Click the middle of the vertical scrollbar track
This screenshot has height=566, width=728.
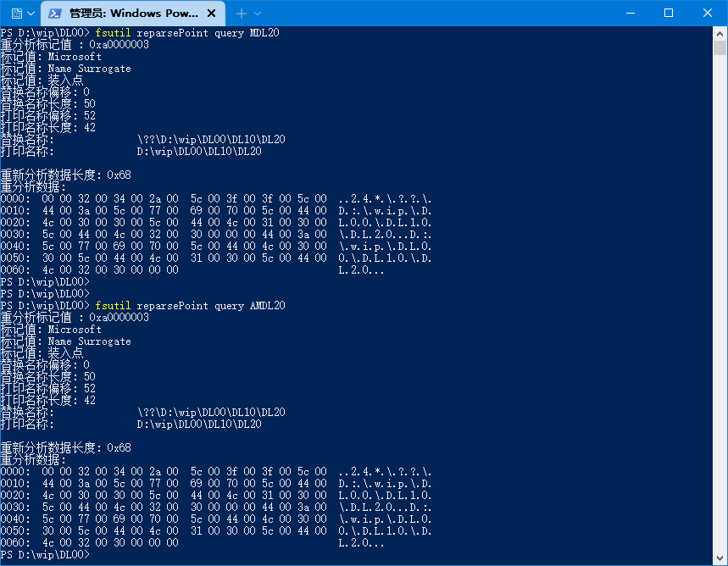720,297
